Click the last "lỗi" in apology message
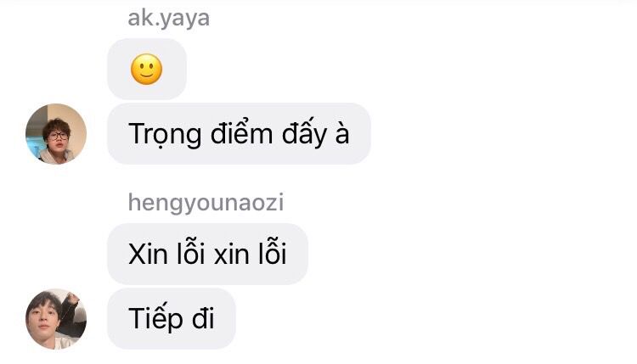This screenshot has width=637, height=364. 273,252
